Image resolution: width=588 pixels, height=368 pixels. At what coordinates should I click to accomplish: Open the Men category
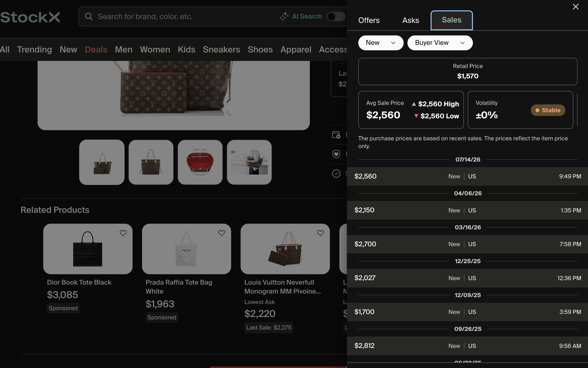(124, 49)
